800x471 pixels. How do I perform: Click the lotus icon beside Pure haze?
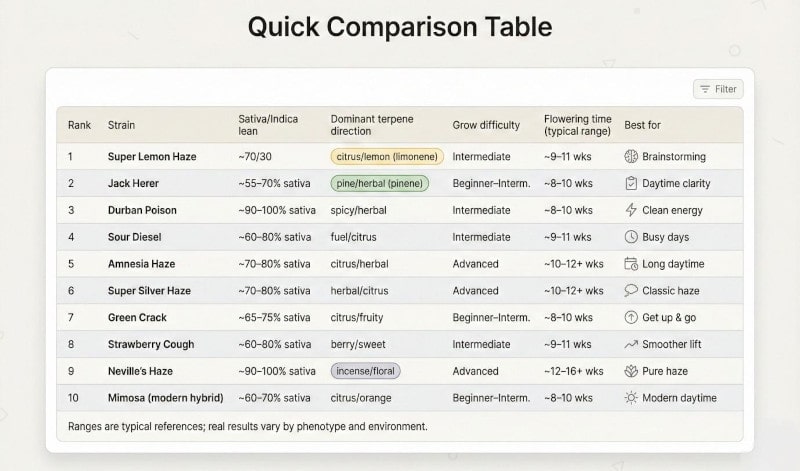click(x=631, y=371)
